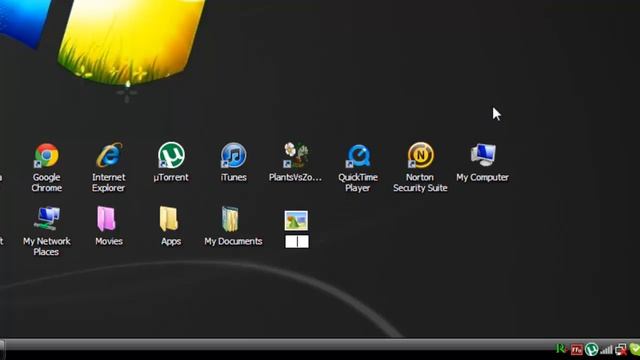
Task: Open the Google Chrome desktop shortcut
Action: [x=47, y=155]
